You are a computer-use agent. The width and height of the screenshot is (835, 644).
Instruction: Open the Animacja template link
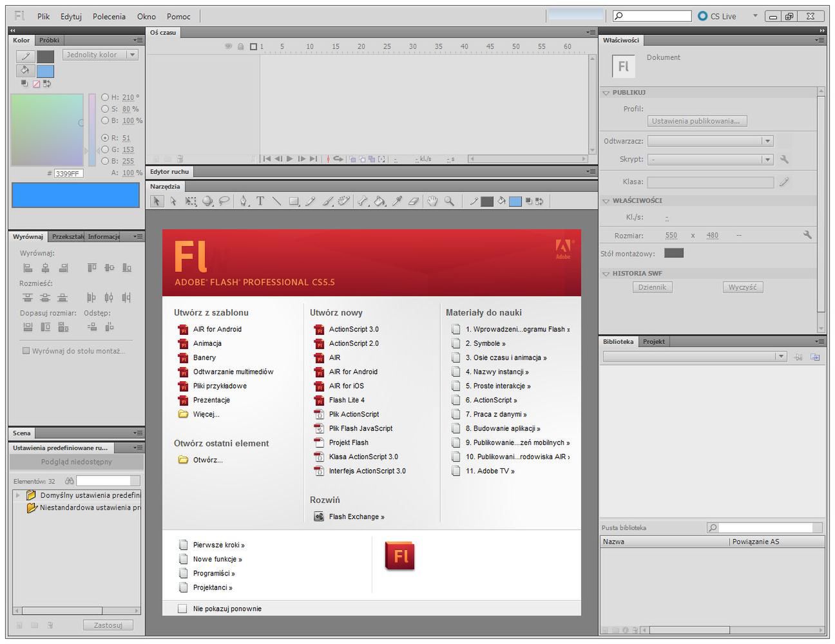click(x=207, y=343)
